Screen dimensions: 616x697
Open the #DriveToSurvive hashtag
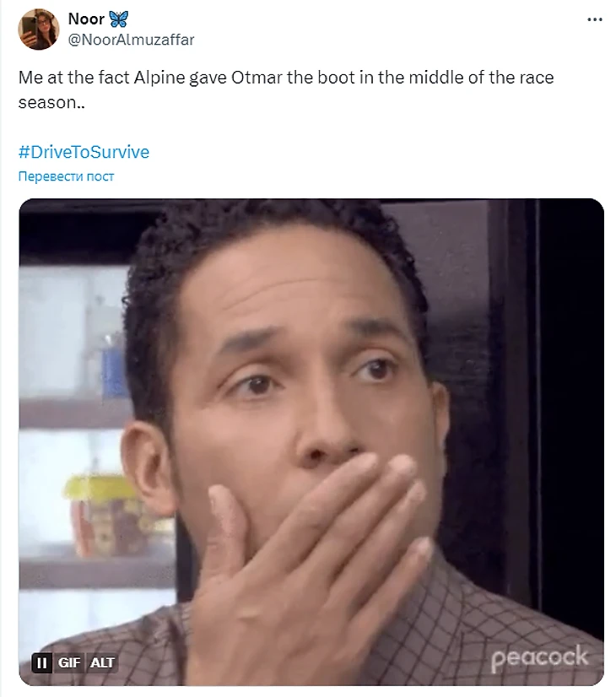pos(84,152)
